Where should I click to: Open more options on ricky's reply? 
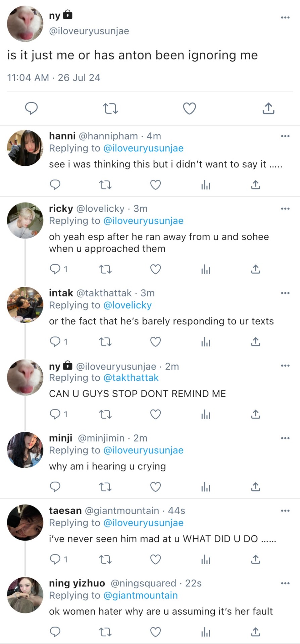point(285,209)
